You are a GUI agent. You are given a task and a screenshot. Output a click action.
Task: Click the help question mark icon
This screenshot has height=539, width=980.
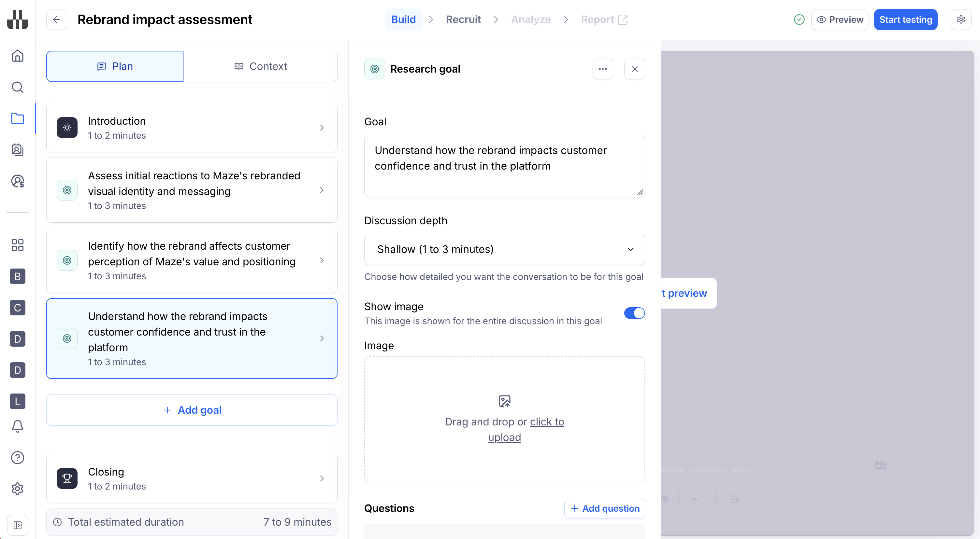click(x=18, y=457)
